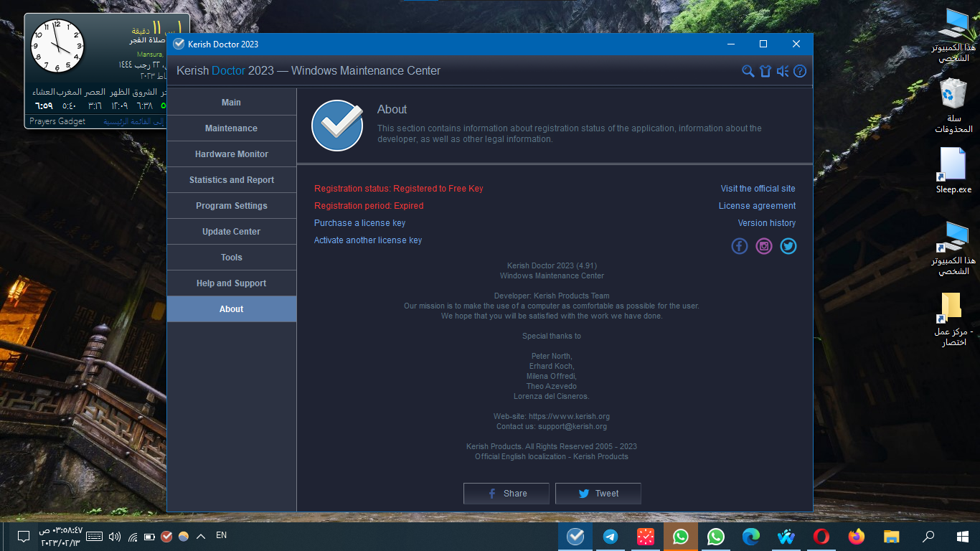Click the taskbar date and time
980x551 pixels.
click(x=61, y=536)
